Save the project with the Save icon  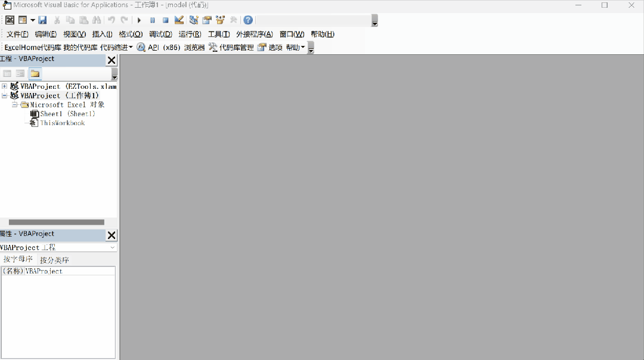click(42, 20)
